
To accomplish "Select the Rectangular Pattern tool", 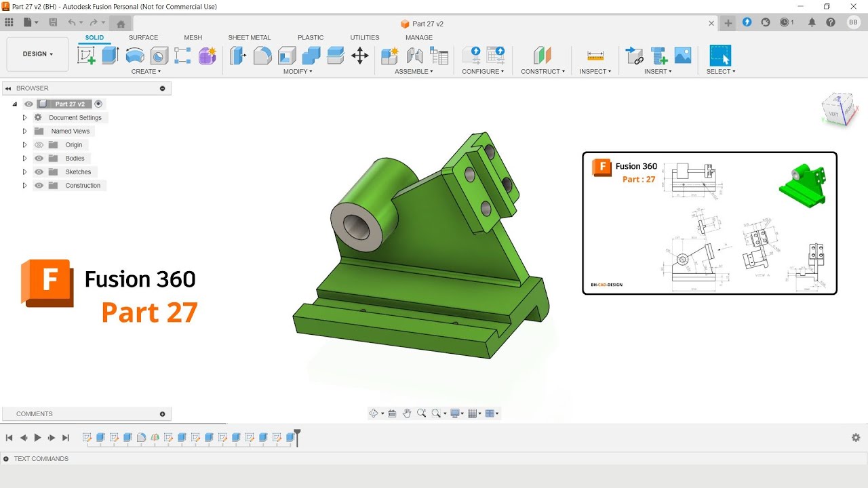I will point(182,56).
